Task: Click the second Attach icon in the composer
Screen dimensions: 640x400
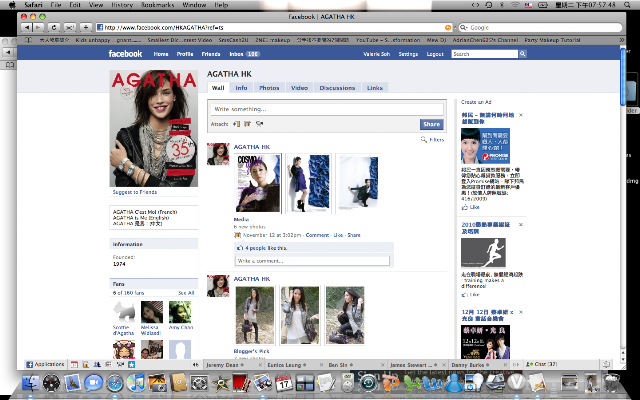Action: [247, 124]
